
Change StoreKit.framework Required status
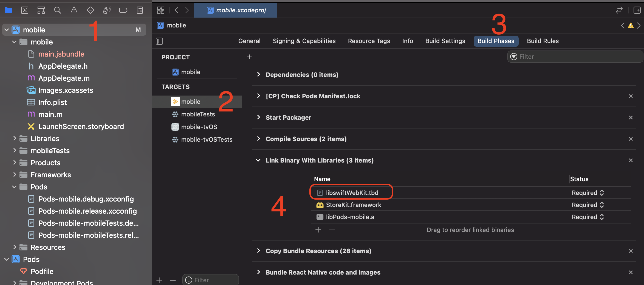click(602, 205)
